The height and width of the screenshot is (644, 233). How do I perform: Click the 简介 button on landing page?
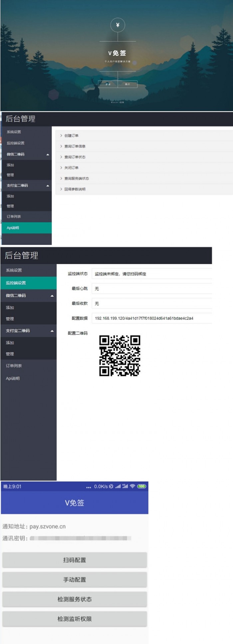(x=127, y=84)
